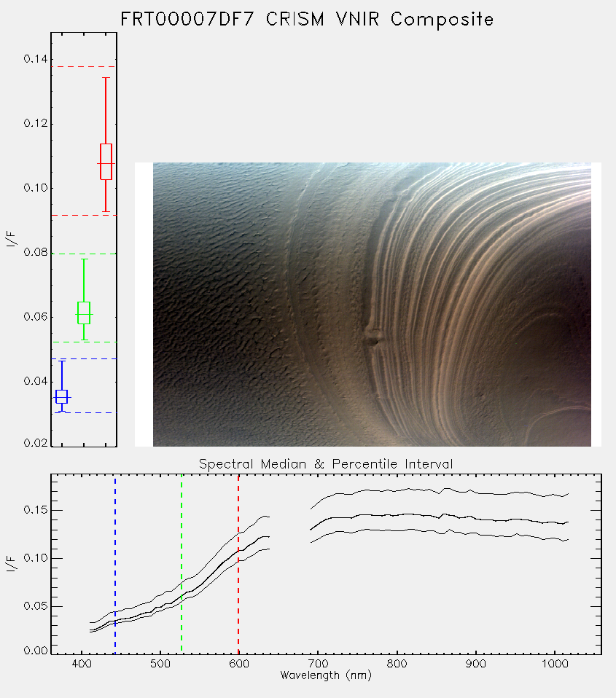Click the blue box plot box

pyautogui.click(x=61, y=396)
